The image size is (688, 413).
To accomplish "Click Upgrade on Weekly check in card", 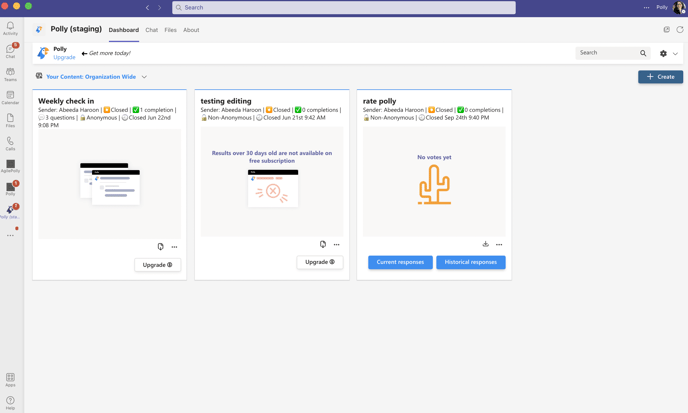I will pos(158,265).
